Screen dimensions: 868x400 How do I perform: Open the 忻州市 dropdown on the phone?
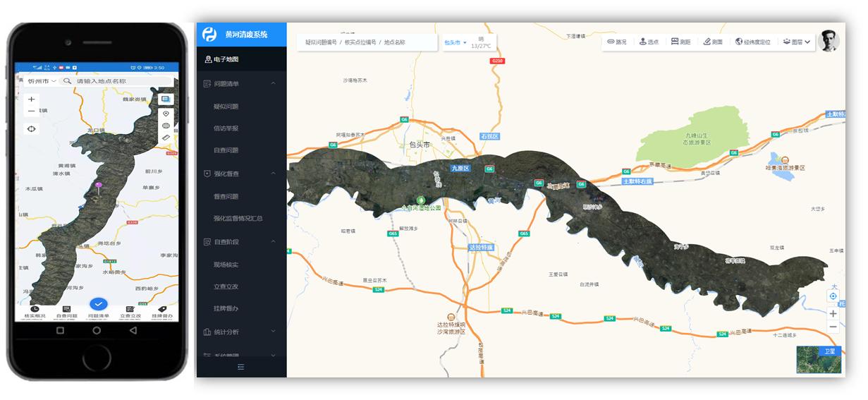[42, 81]
